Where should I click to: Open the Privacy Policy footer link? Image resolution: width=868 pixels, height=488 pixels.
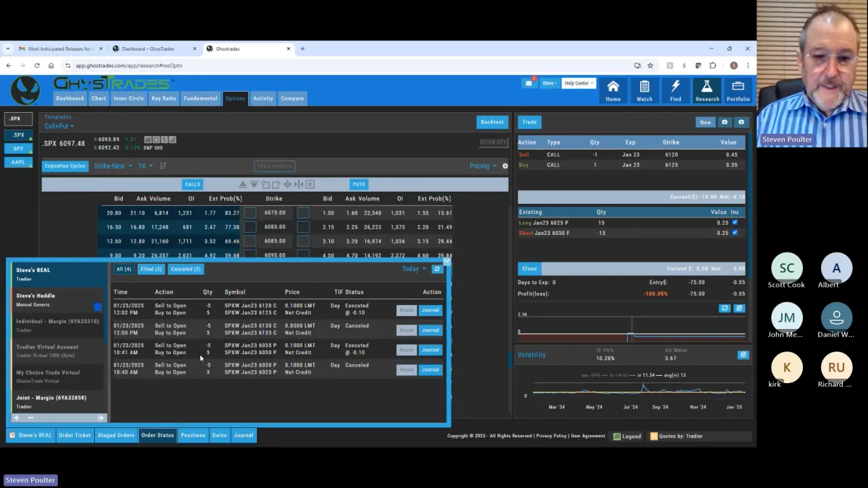(x=551, y=436)
